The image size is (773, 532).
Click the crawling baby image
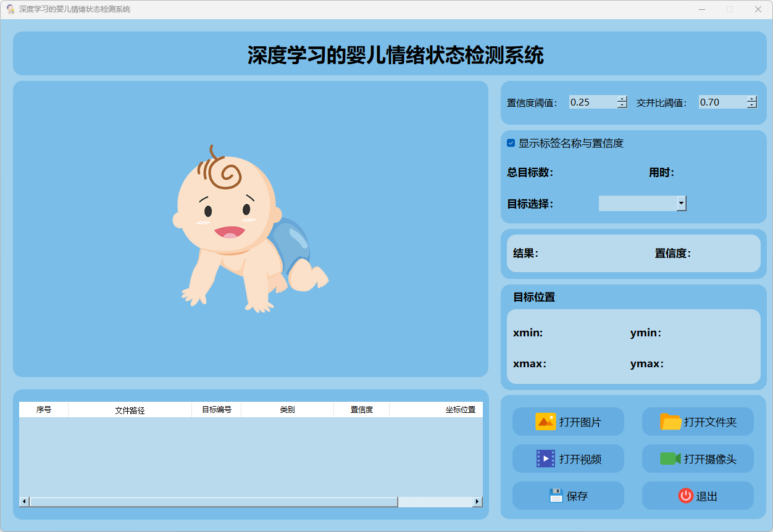pos(249,230)
